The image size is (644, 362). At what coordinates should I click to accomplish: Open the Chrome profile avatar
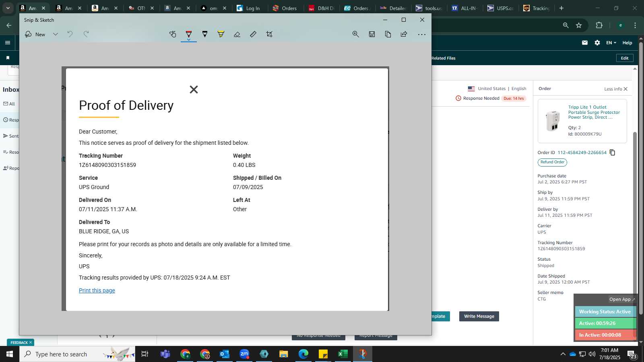621,25
